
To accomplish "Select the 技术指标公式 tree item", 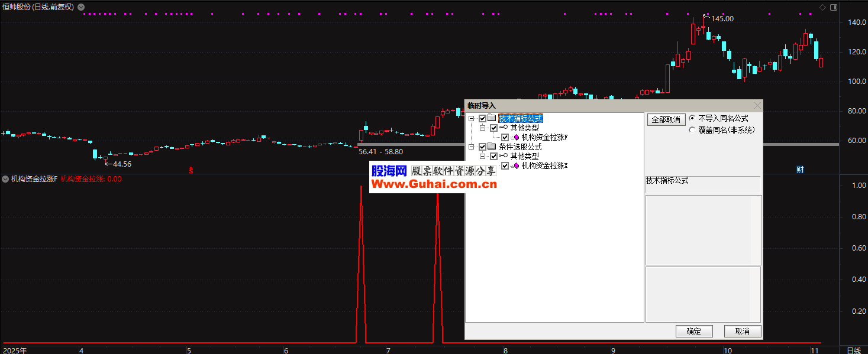I will (520, 118).
